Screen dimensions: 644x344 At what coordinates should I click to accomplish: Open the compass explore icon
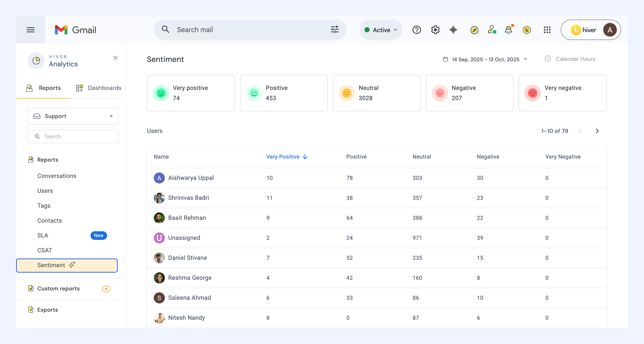click(x=474, y=30)
